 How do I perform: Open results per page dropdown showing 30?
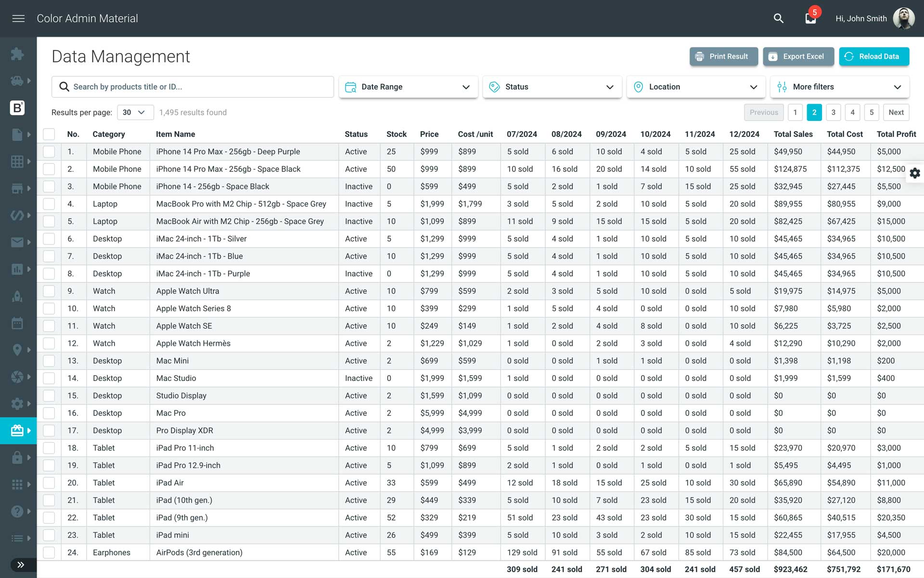click(x=135, y=112)
